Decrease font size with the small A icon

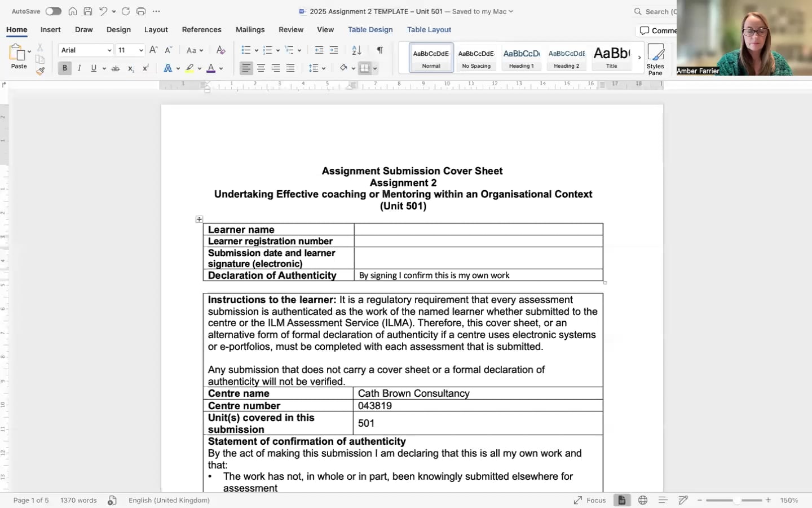168,50
